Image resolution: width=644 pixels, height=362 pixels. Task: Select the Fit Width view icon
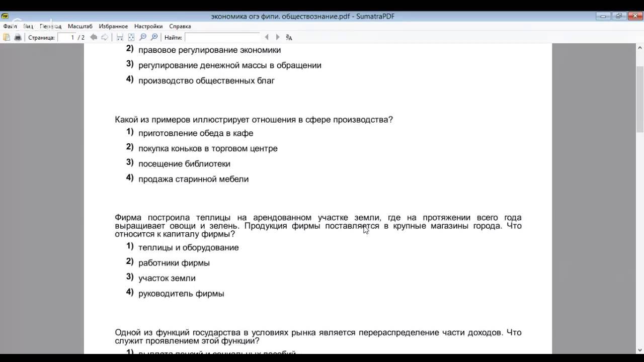tap(120, 37)
